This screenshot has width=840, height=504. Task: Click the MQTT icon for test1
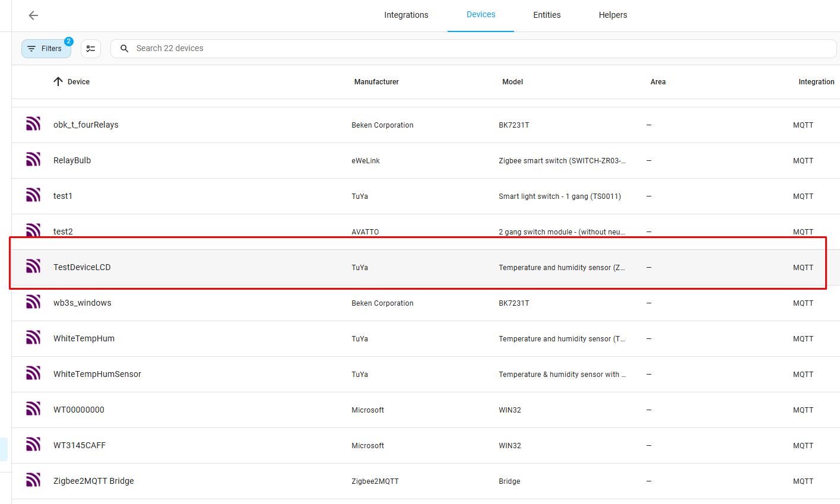[x=33, y=195]
